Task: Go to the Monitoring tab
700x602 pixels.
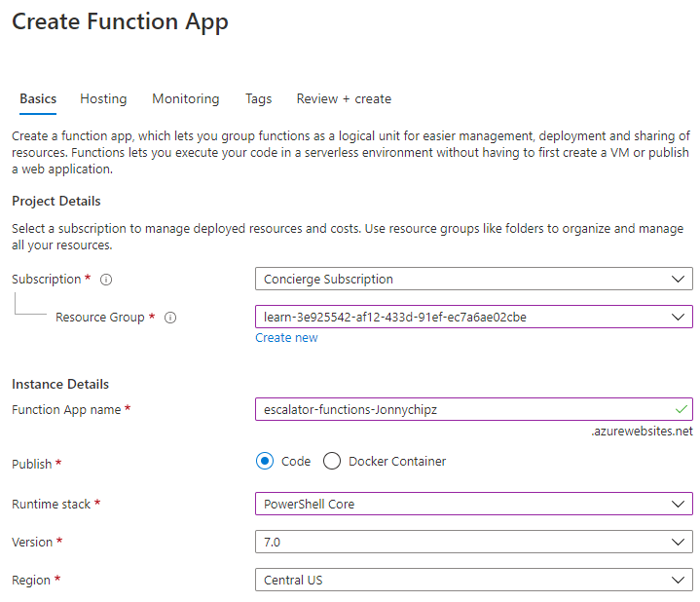Action: tap(185, 98)
